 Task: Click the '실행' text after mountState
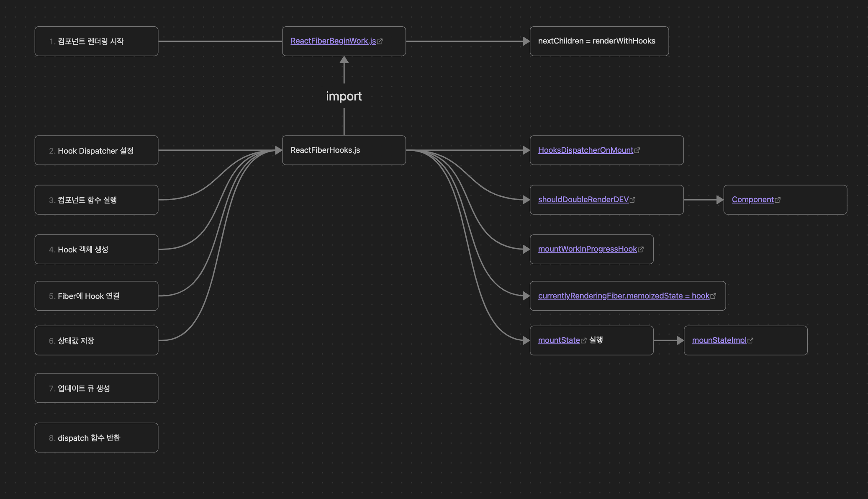[596, 340]
